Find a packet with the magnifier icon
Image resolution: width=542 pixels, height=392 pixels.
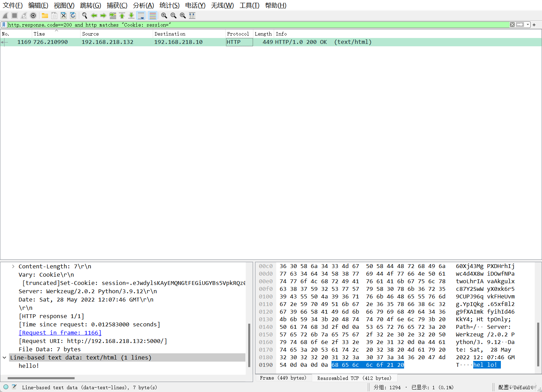85,16
